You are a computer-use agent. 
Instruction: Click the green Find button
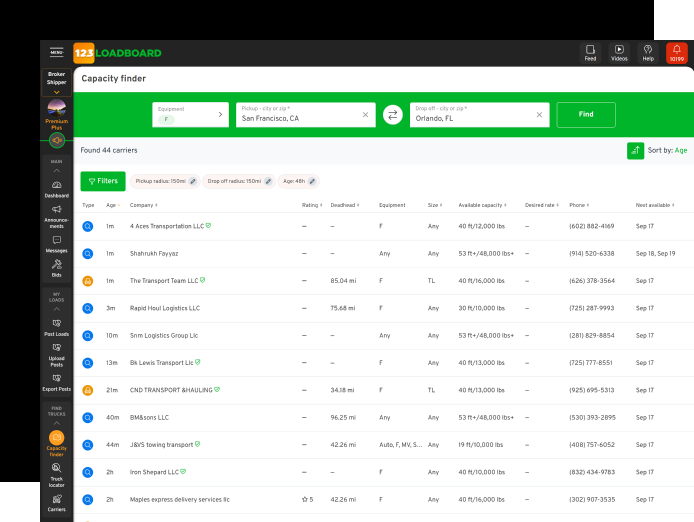pyautogui.click(x=586, y=115)
